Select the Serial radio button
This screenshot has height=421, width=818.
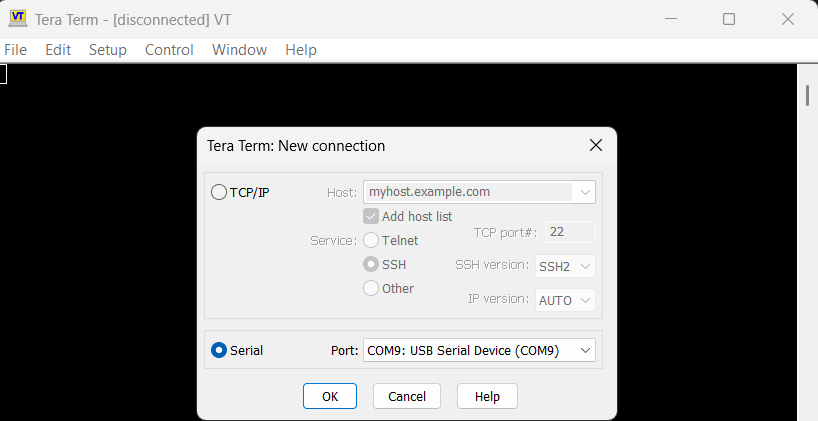click(219, 350)
